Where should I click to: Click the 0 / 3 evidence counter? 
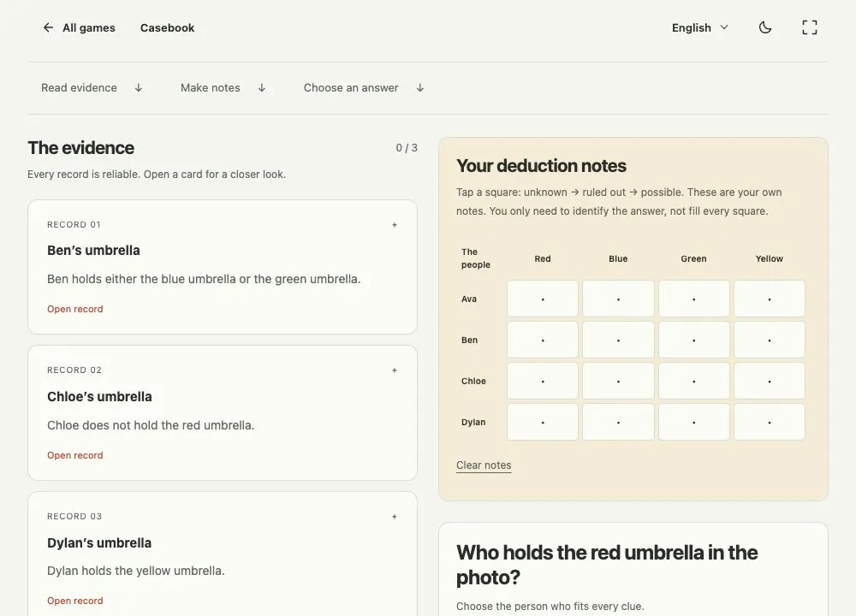tap(407, 148)
